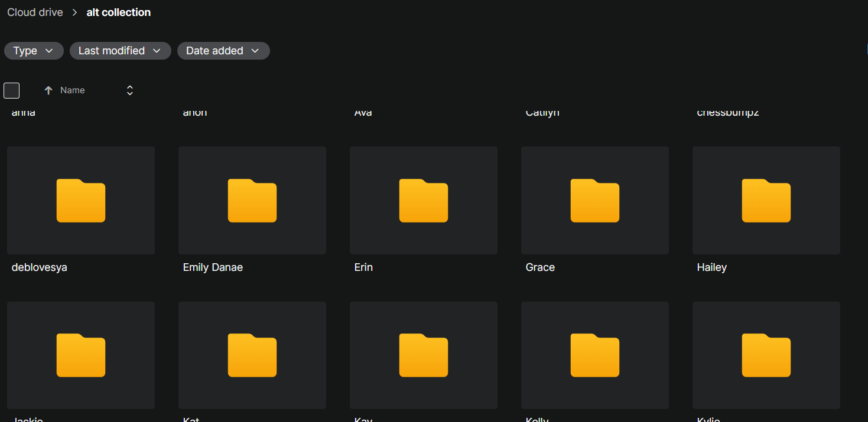868x422 pixels.
Task: Expand the Last modified filter dropdown
Action: point(121,51)
